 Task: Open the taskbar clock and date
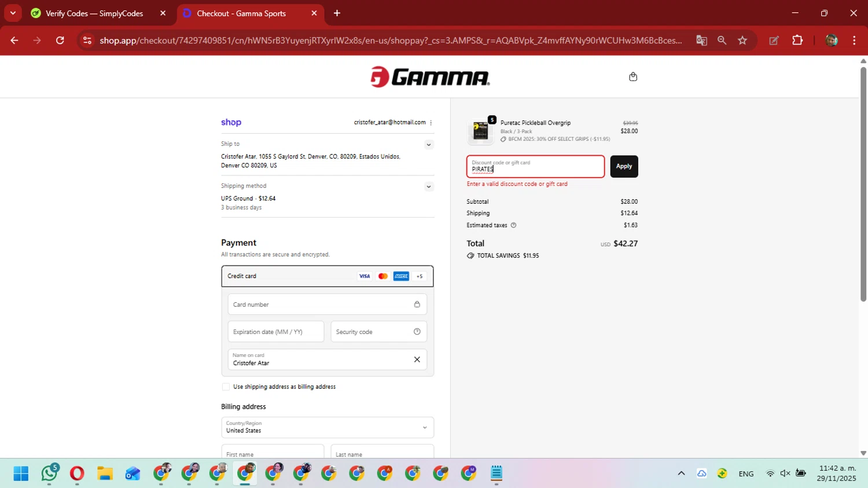click(x=836, y=474)
